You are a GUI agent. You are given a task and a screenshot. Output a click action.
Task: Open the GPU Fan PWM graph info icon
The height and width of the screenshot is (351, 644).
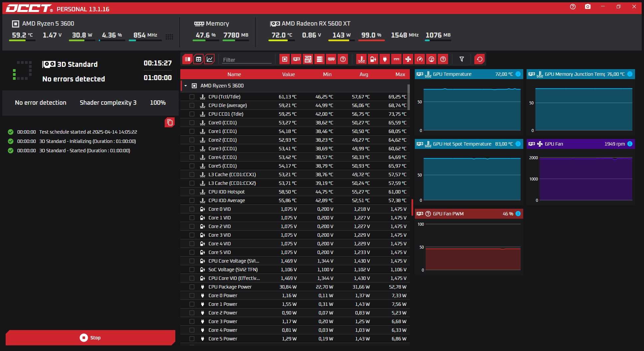[x=518, y=214]
